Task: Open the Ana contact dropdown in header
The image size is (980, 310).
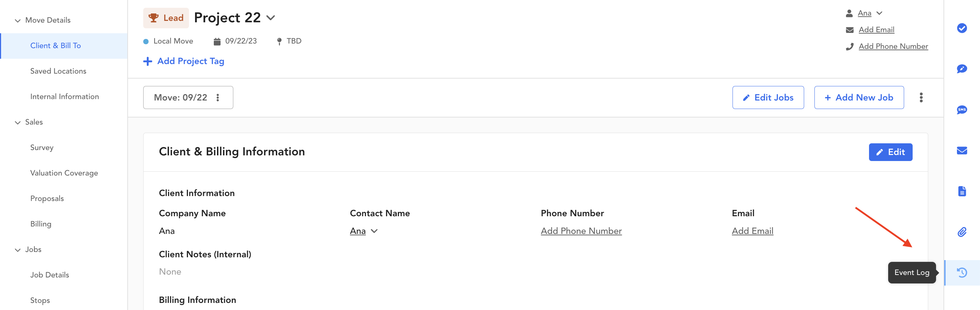Action: tap(880, 13)
